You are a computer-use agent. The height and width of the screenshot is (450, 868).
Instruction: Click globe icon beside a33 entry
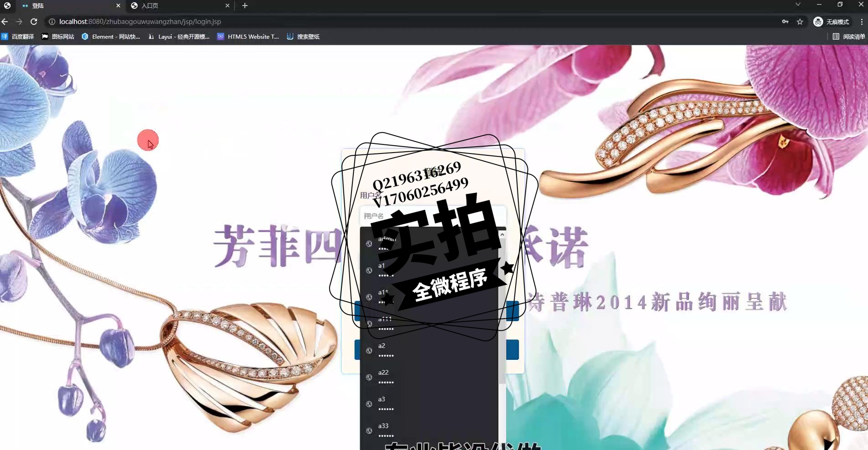point(369,430)
